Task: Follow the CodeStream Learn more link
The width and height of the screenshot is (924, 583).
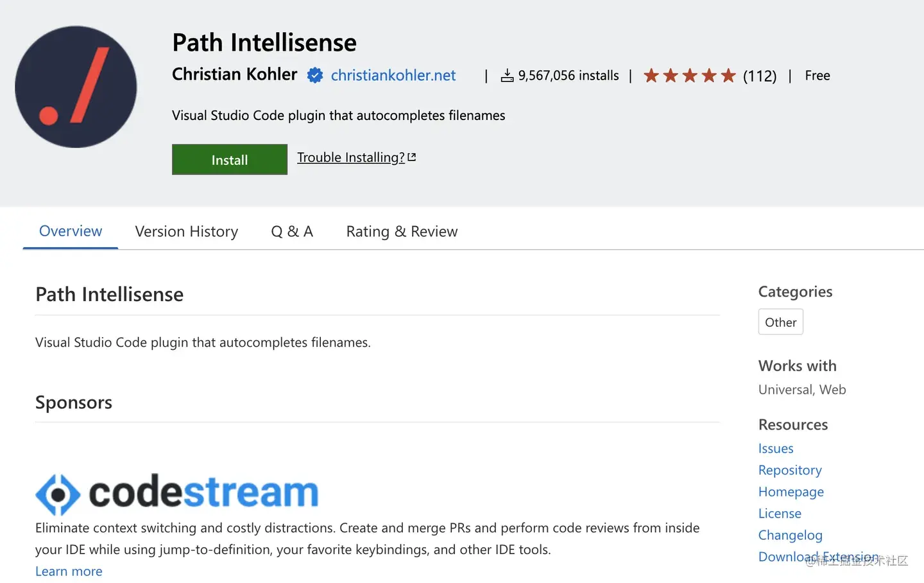Action: click(69, 571)
